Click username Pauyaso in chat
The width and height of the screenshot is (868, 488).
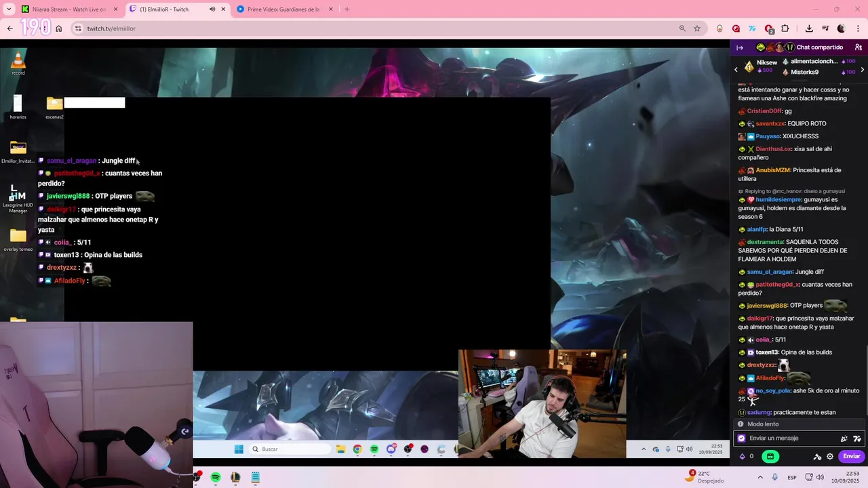(x=768, y=136)
